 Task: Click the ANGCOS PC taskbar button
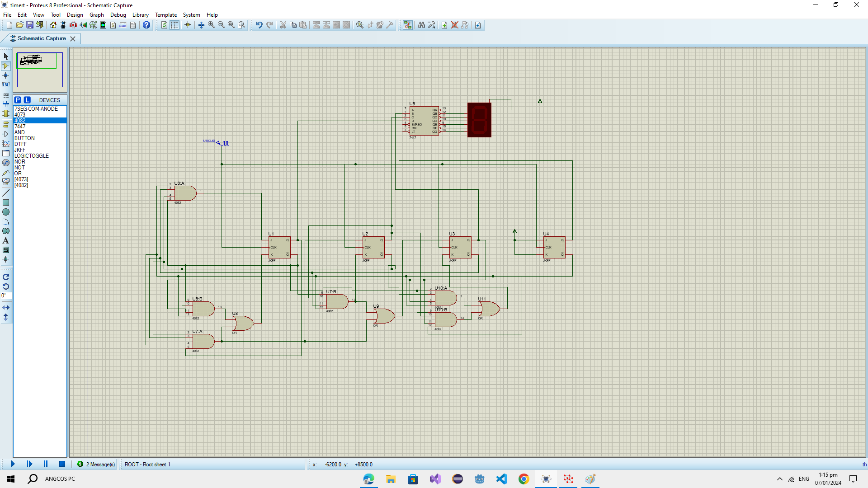pos(60,479)
